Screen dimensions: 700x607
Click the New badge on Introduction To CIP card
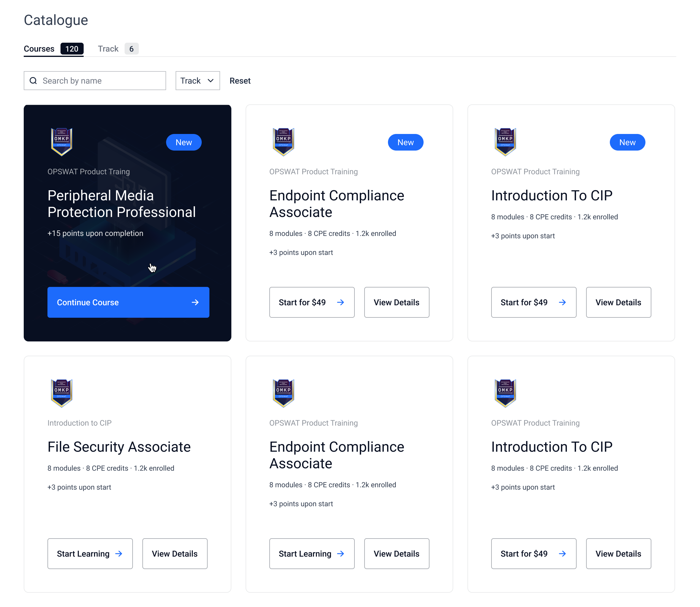[627, 142]
